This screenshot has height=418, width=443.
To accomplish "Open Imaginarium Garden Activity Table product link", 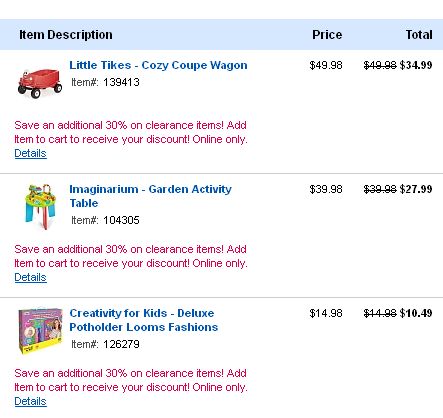I will (150, 196).
